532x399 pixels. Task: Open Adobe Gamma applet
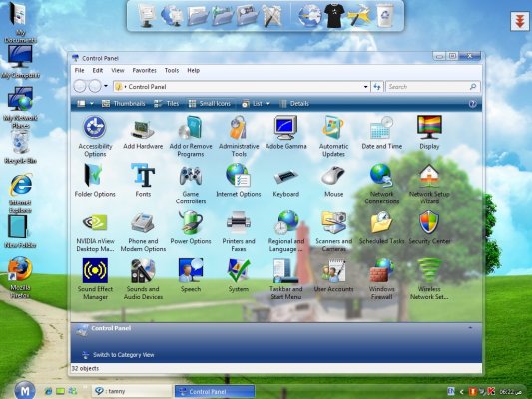(286, 133)
